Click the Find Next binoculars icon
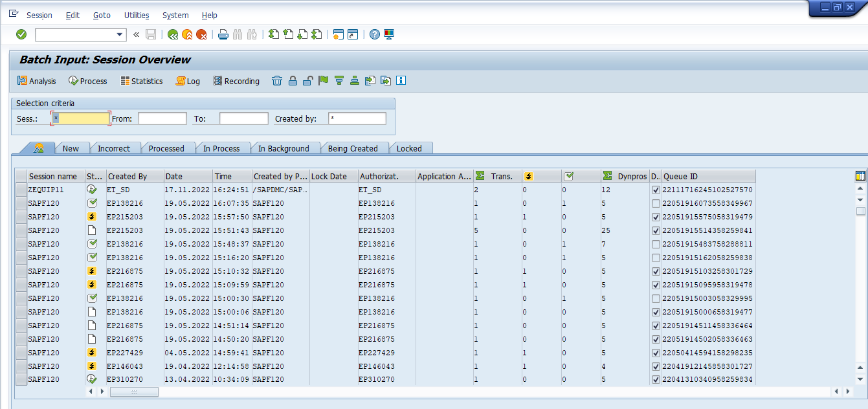Image resolution: width=868 pixels, height=409 pixels. 252,34
